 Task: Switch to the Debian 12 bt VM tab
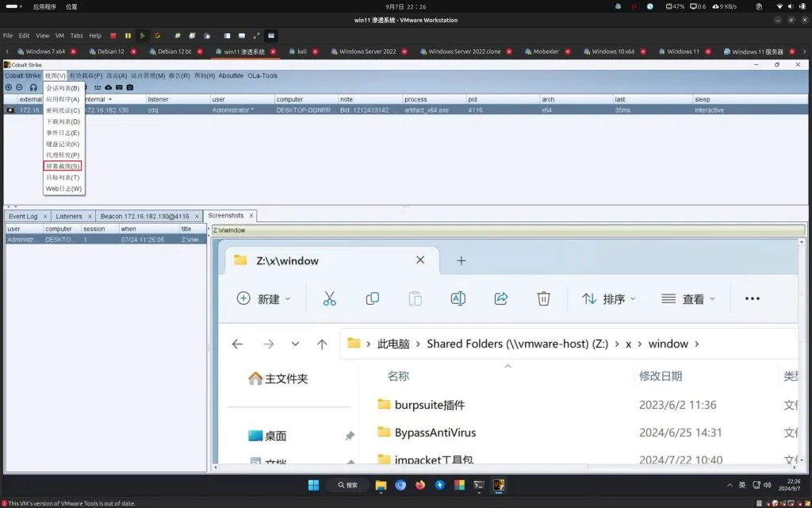[x=174, y=52]
